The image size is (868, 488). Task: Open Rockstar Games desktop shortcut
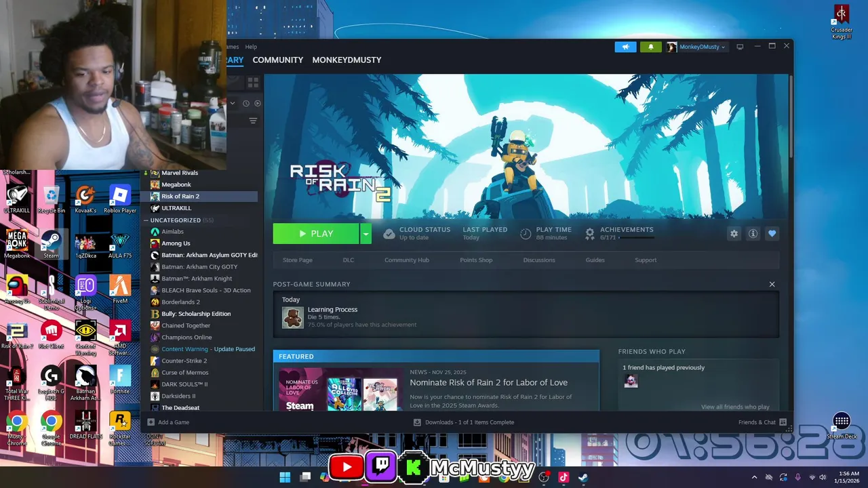pos(120,428)
